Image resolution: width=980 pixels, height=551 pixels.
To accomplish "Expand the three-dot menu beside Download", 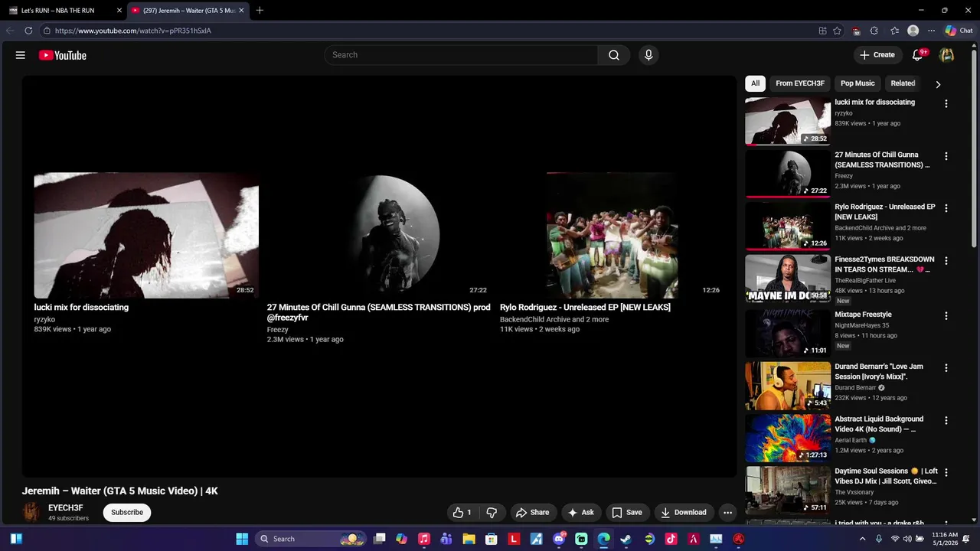I will coord(727,513).
